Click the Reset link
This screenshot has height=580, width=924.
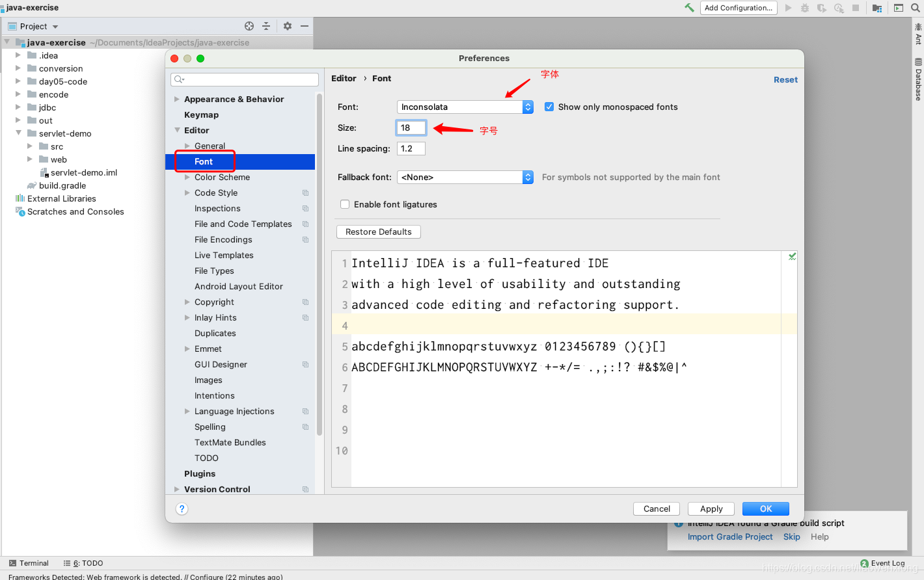[785, 80]
